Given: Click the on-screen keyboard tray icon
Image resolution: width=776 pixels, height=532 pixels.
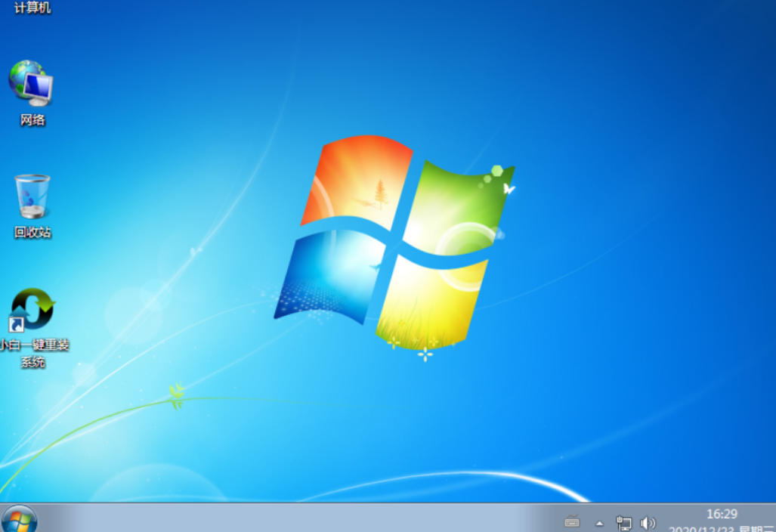Looking at the screenshot, I should (572, 521).
